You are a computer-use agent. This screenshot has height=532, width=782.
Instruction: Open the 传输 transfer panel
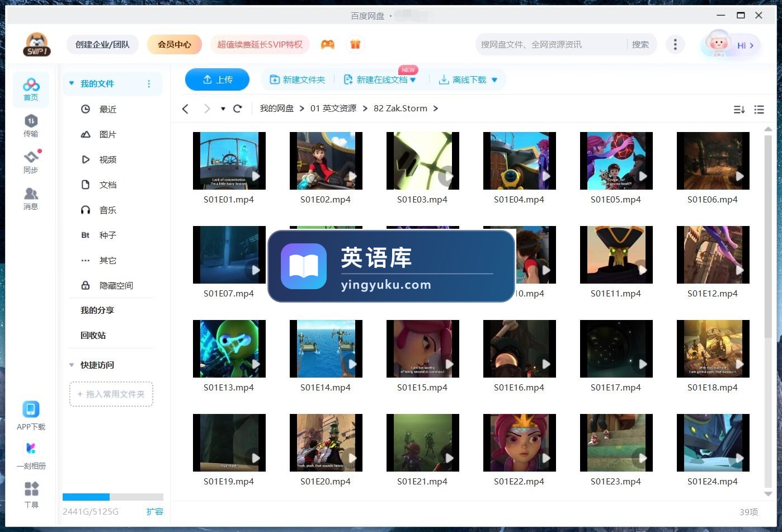point(31,126)
